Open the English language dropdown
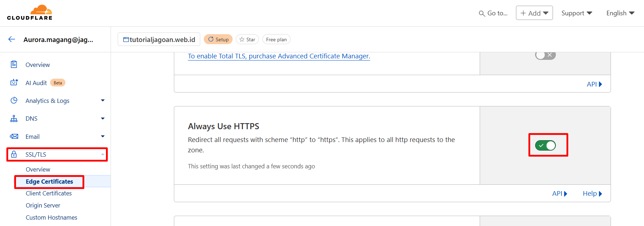 point(620,13)
